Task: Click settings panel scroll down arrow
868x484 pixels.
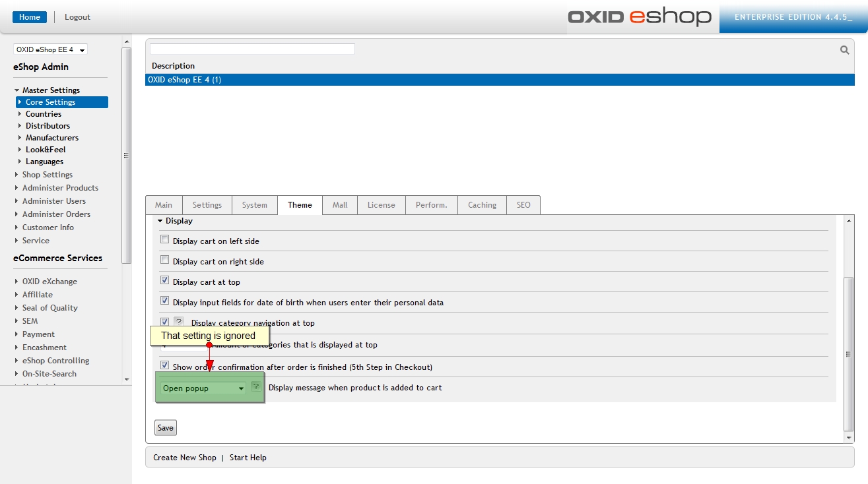Action: [849, 437]
